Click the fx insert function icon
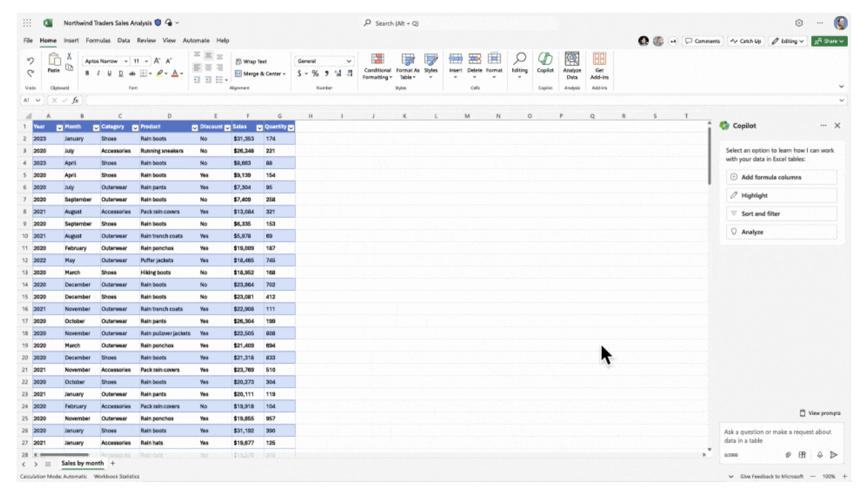The image size is (868, 500). pyautogui.click(x=76, y=100)
